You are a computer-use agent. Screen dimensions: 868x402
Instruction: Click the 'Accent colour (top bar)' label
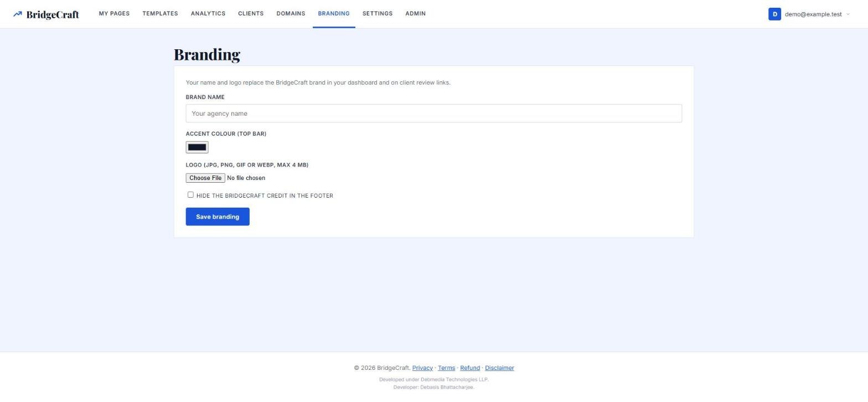(226, 134)
